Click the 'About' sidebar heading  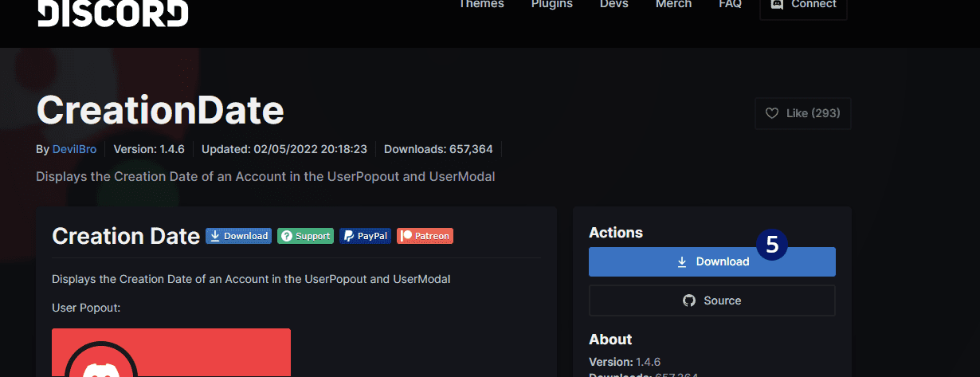pyautogui.click(x=610, y=339)
